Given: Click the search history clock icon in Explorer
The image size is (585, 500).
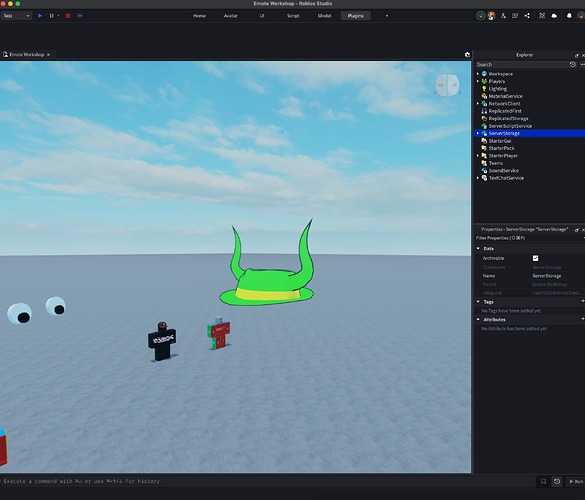Looking at the screenshot, I should 573,65.
